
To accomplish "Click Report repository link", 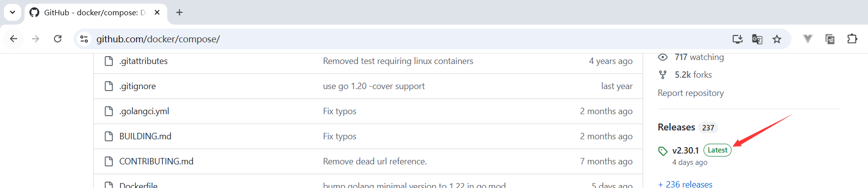I will click(x=691, y=93).
